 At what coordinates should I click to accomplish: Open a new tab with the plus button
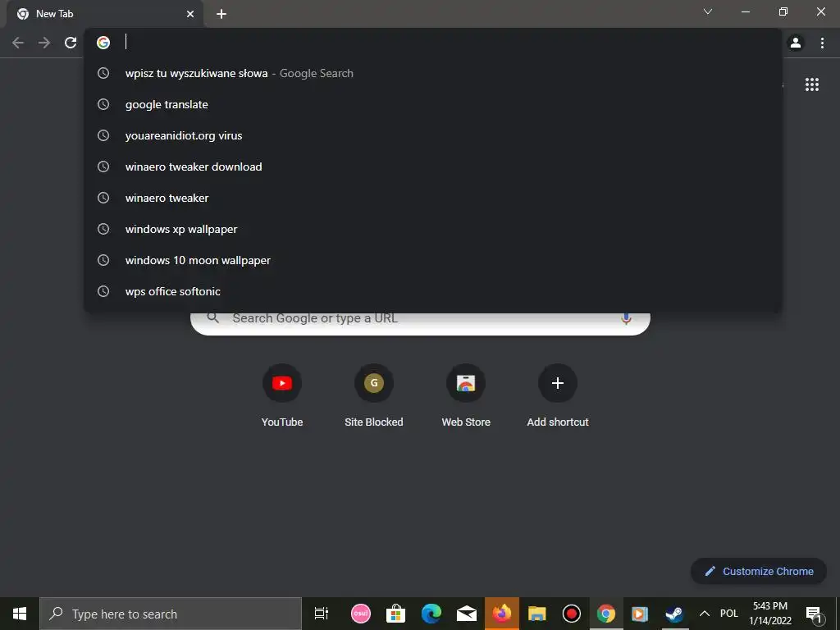coord(221,14)
